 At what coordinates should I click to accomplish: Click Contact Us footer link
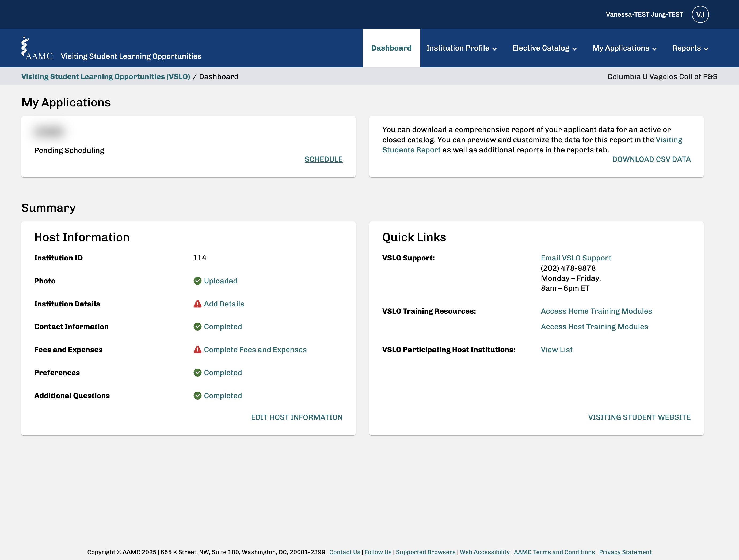tap(345, 552)
